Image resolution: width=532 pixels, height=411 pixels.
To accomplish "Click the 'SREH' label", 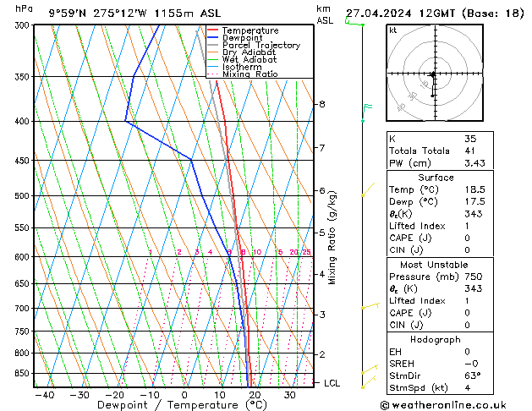I will coord(402,364).
